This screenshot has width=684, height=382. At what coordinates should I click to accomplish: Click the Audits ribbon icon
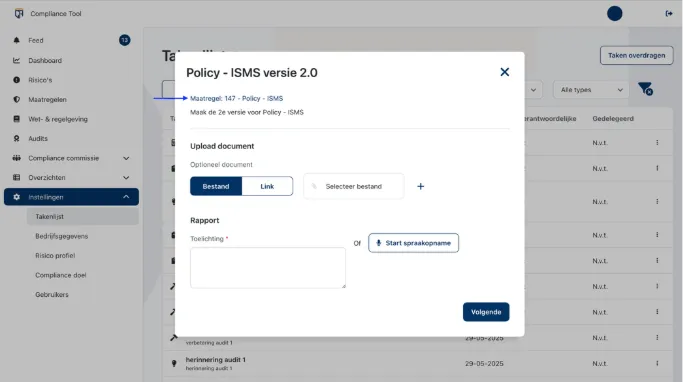(x=17, y=138)
